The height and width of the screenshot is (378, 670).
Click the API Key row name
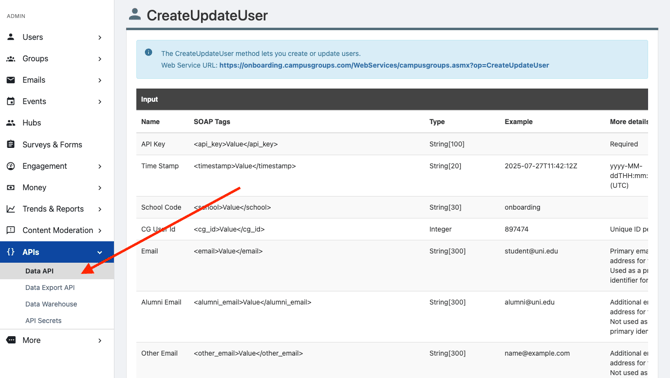pos(153,144)
